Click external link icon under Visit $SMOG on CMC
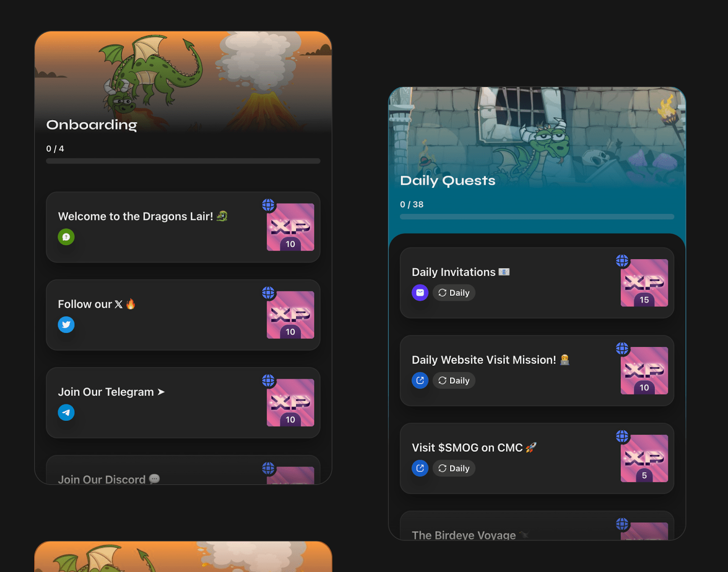 point(420,468)
